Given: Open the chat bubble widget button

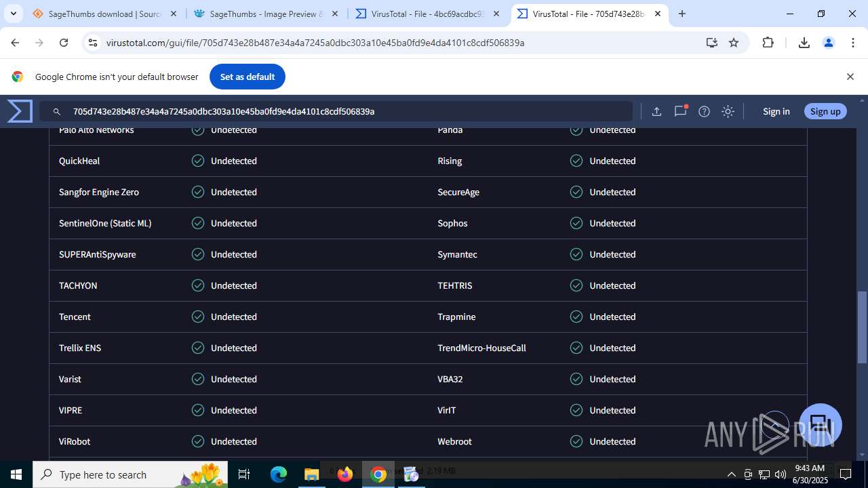Looking at the screenshot, I should [x=821, y=425].
